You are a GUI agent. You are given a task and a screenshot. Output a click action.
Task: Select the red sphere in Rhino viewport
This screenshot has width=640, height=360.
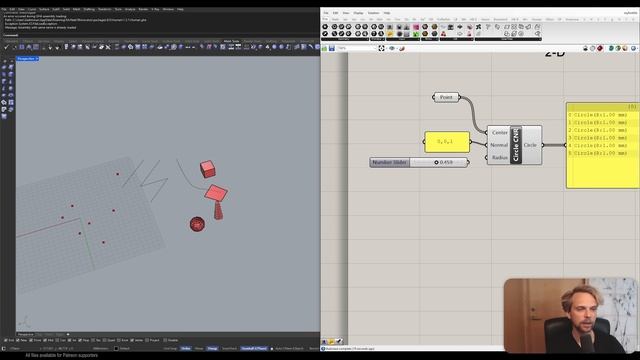click(x=198, y=224)
